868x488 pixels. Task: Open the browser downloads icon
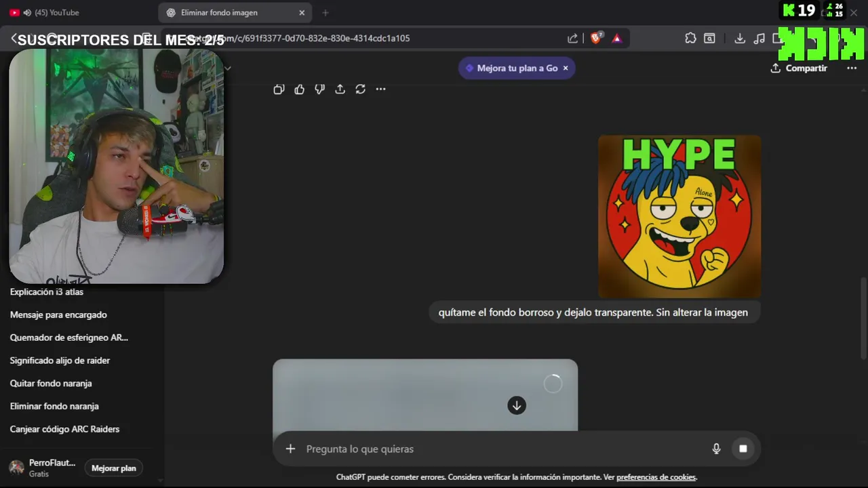(x=740, y=39)
